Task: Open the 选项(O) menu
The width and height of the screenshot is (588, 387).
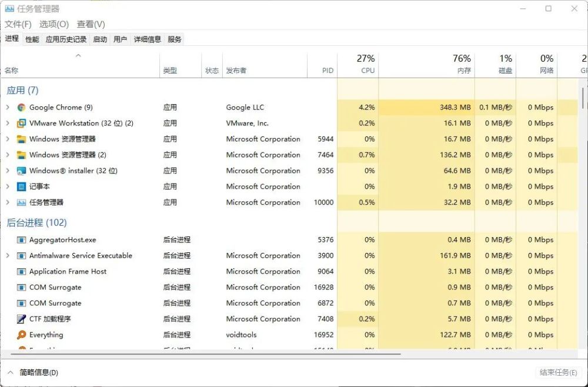Action: tap(54, 24)
